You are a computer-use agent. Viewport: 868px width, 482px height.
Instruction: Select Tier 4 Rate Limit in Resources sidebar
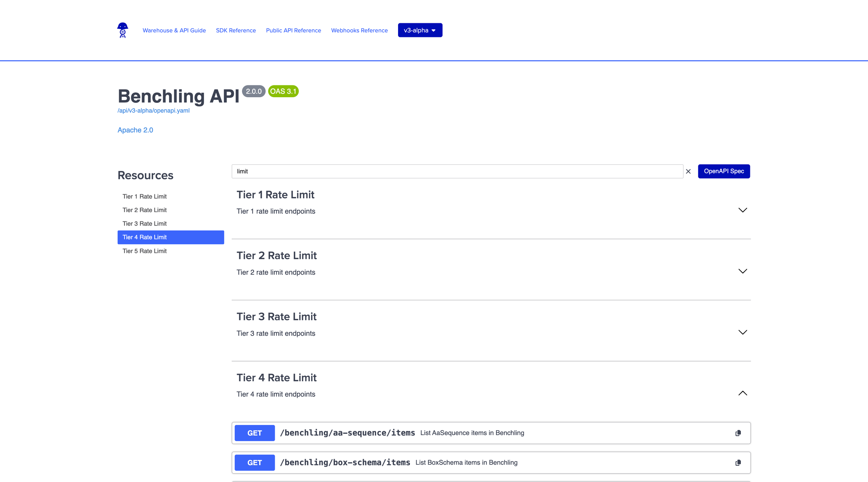pyautogui.click(x=170, y=237)
